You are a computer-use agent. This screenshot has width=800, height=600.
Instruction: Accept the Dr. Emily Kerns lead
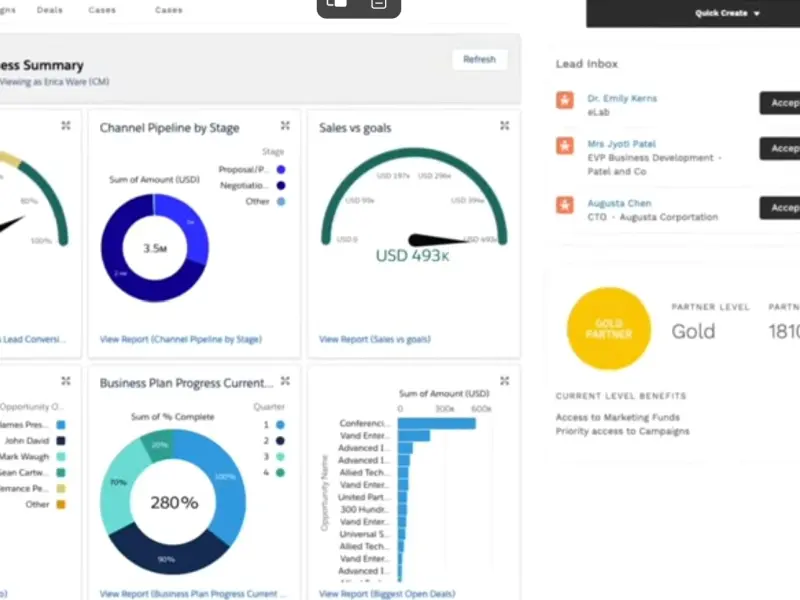[782, 102]
